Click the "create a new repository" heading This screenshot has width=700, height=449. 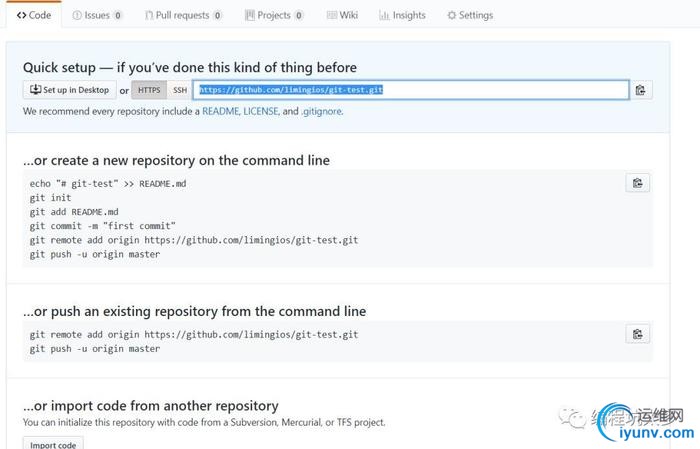176,160
